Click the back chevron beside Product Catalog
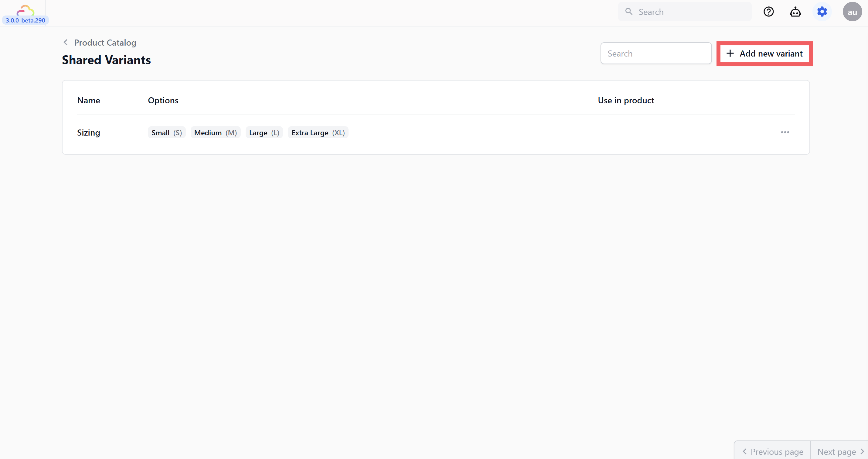The image size is (868, 459). point(66,43)
